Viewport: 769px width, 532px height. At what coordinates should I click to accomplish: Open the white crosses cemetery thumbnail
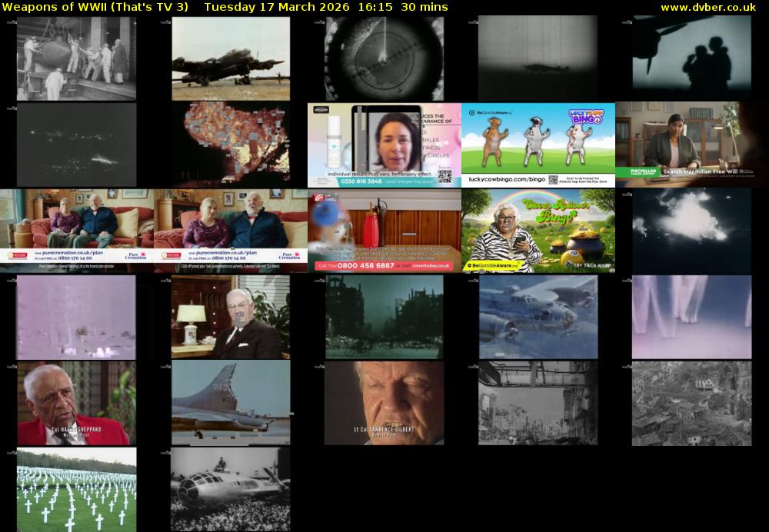click(x=76, y=489)
